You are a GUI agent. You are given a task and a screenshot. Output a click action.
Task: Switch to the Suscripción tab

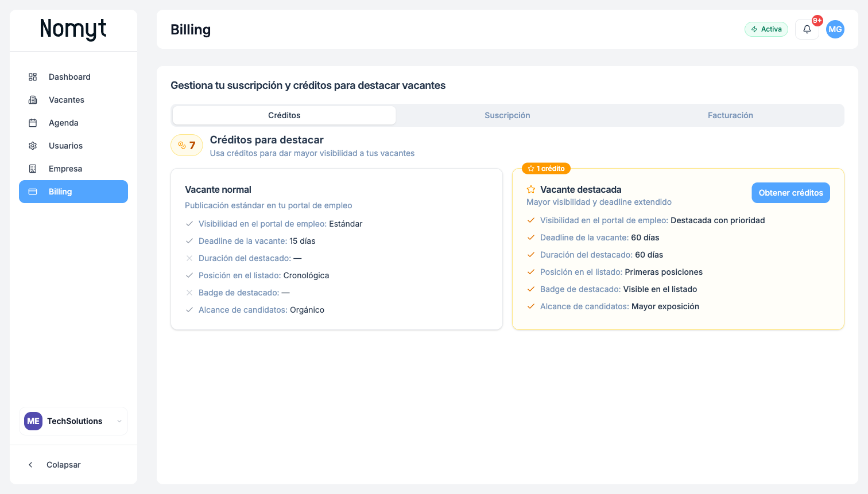click(507, 115)
